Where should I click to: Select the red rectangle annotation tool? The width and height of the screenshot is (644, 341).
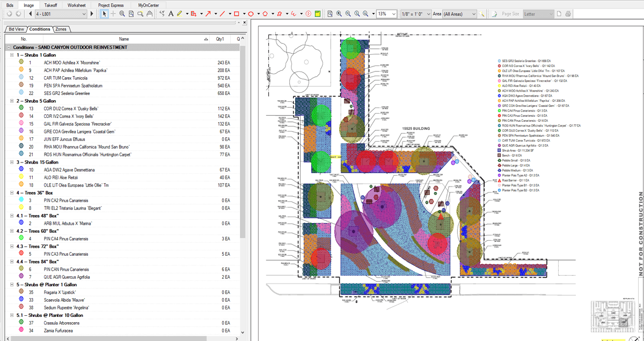(x=236, y=13)
